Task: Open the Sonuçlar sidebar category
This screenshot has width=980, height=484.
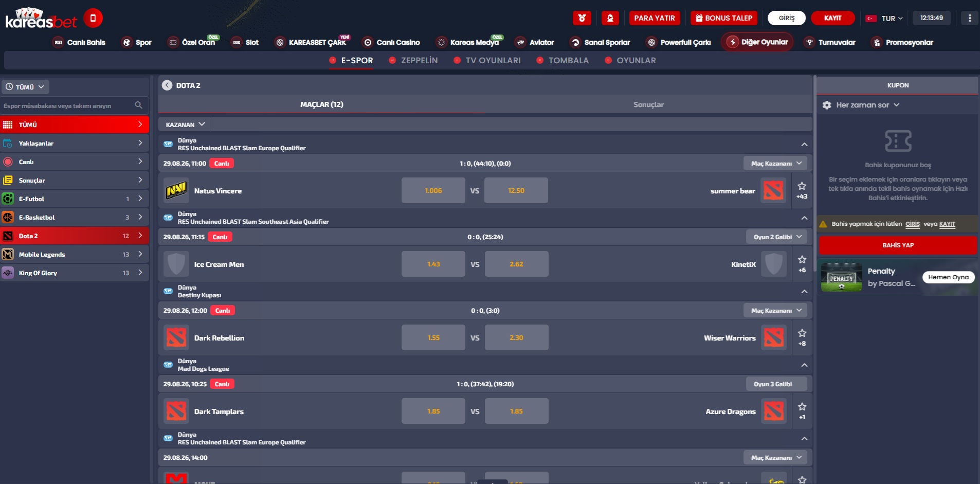Action: [75, 180]
